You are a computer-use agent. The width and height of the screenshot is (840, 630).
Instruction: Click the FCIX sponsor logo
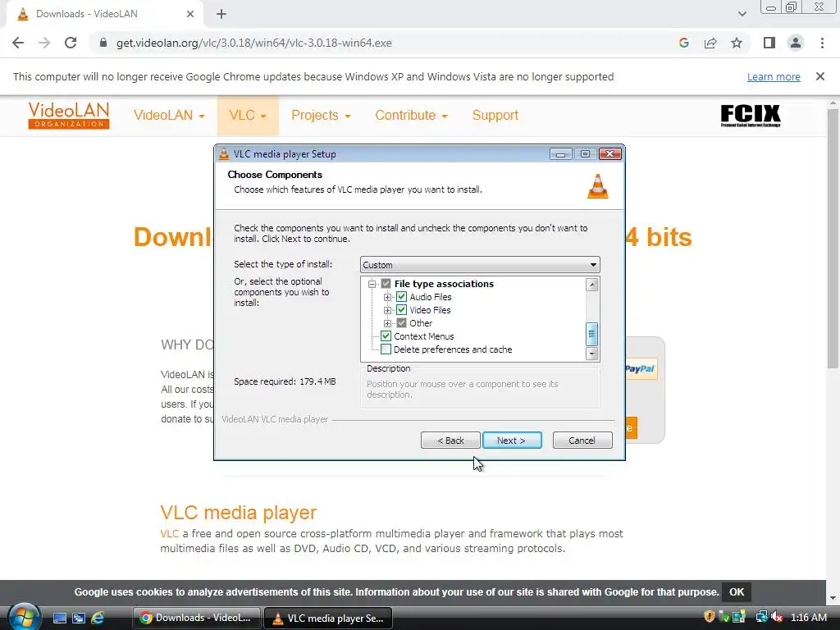751,116
